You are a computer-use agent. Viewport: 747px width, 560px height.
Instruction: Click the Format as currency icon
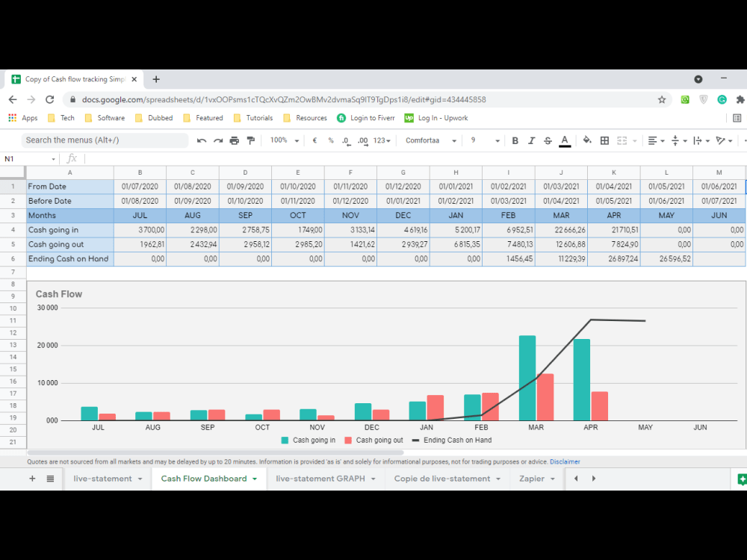314,140
